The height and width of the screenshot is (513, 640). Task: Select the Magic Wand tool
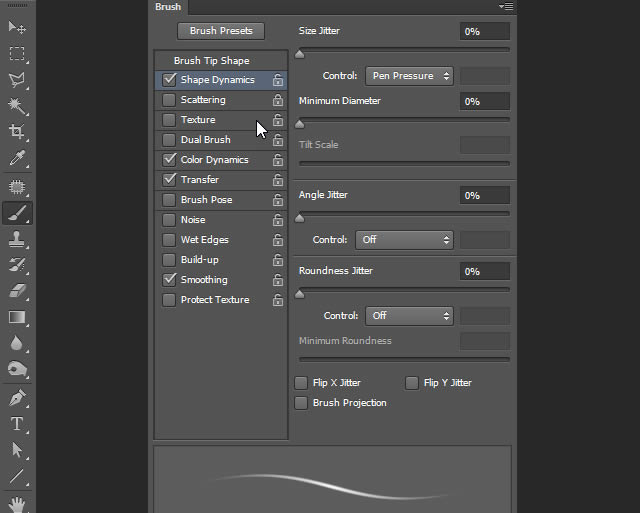point(17,106)
